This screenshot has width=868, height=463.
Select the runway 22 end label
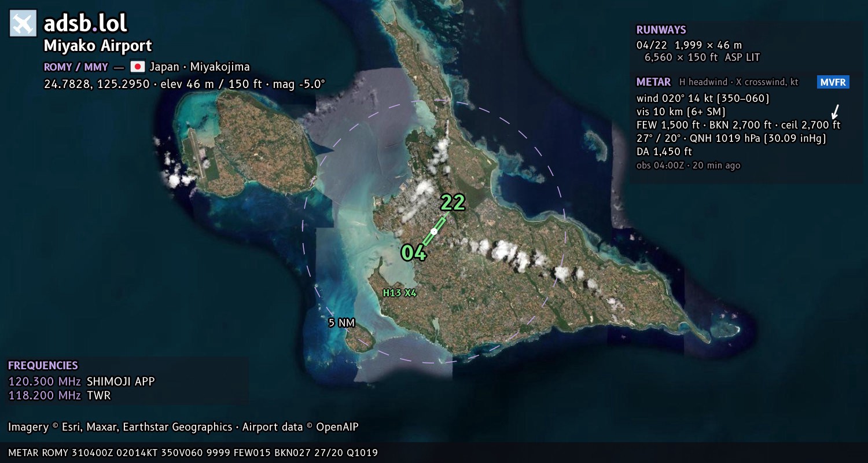453,203
